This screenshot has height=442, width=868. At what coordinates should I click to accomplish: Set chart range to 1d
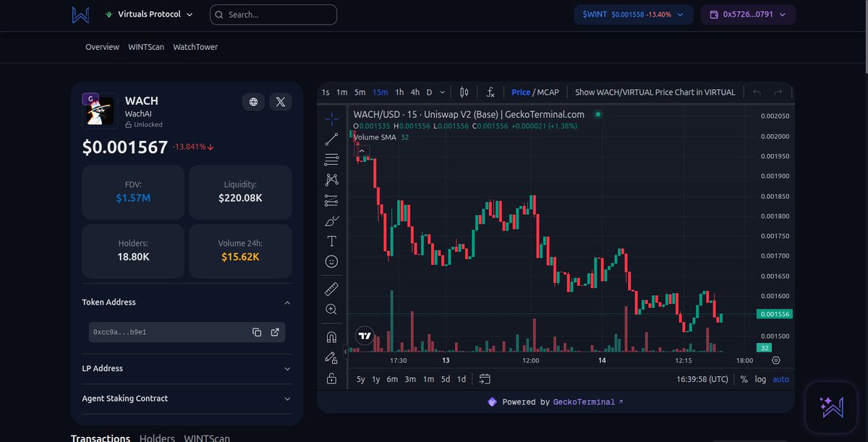coord(461,379)
